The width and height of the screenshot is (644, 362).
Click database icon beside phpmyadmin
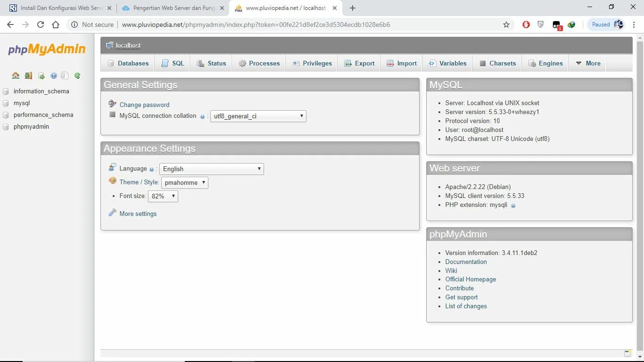click(x=6, y=127)
